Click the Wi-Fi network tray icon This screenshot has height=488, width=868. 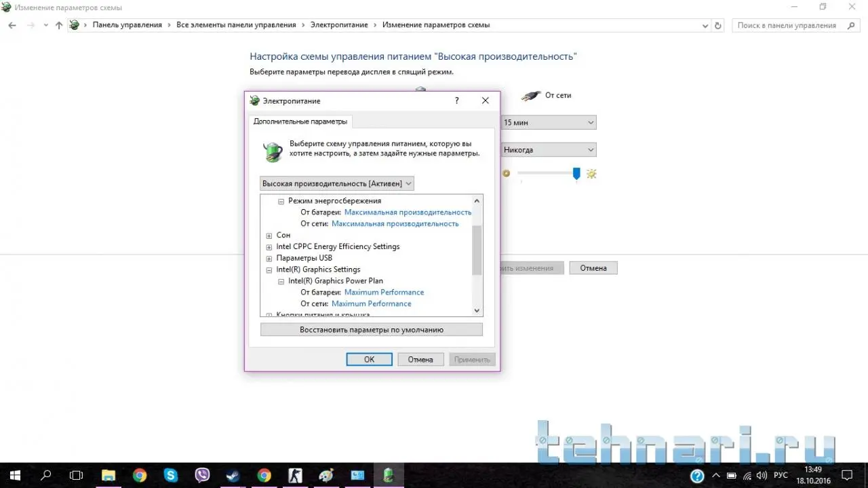(747, 476)
